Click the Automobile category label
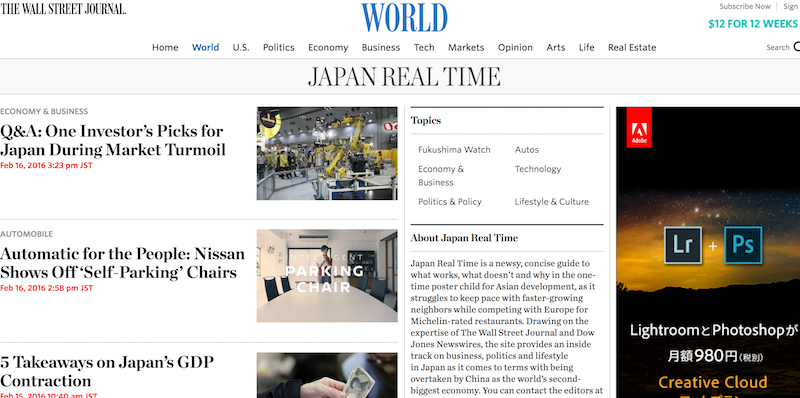 tap(27, 234)
